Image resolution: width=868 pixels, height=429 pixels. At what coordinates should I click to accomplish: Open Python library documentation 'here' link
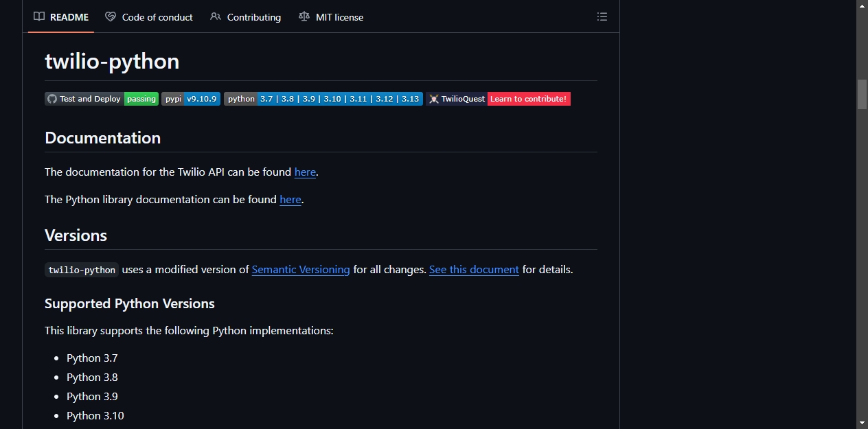click(x=290, y=200)
